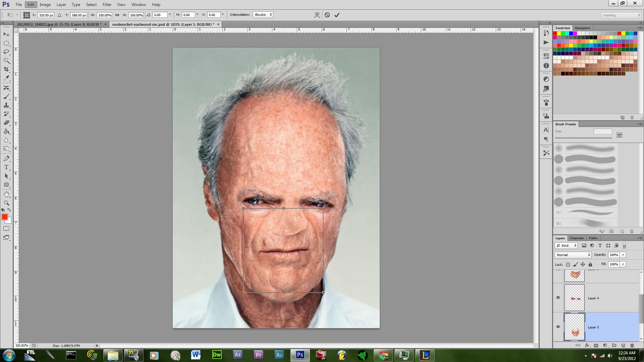
Task: Toggle the type layers filter
Action: tap(600, 246)
